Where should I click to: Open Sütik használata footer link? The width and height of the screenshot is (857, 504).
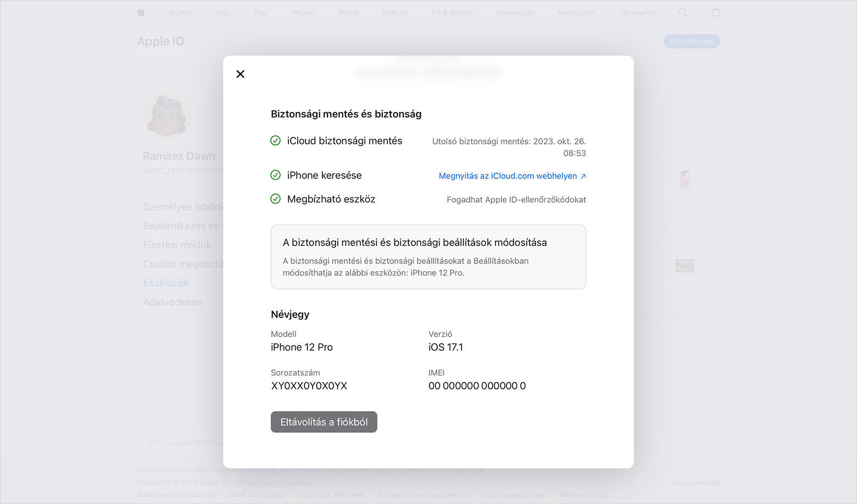(257, 495)
